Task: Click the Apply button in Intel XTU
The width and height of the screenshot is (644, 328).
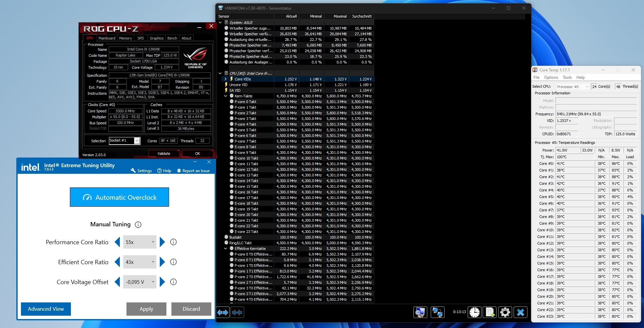Action: tap(146, 309)
